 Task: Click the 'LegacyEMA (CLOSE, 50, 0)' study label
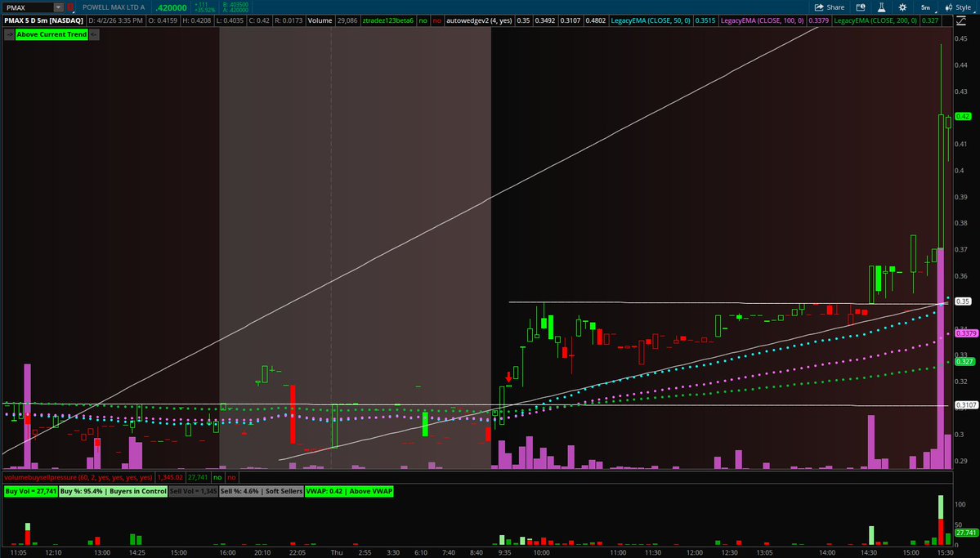click(x=650, y=20)
